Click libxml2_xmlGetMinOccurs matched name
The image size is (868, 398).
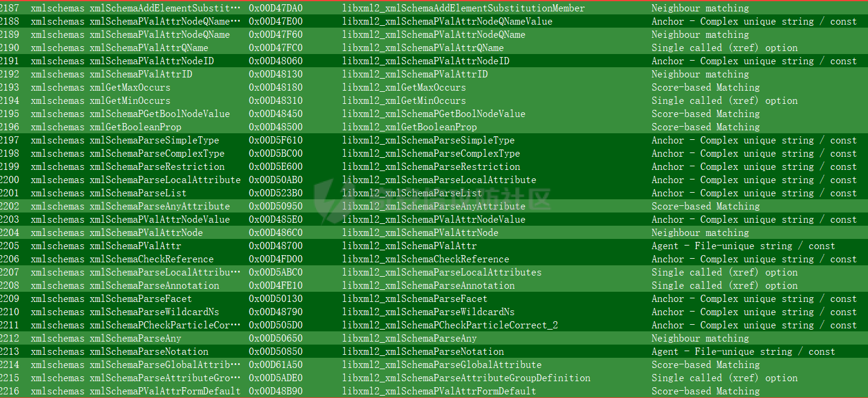(404, 101)
